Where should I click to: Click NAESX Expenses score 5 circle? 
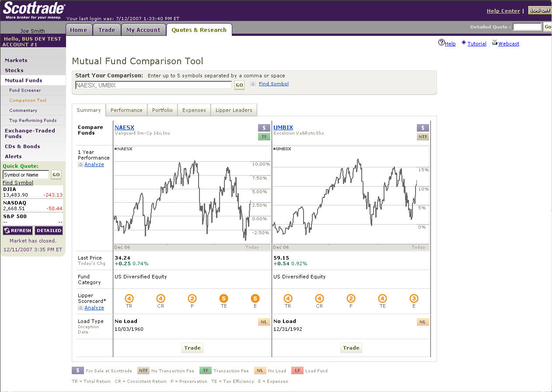pyautogui.click(x=255, y=298)
